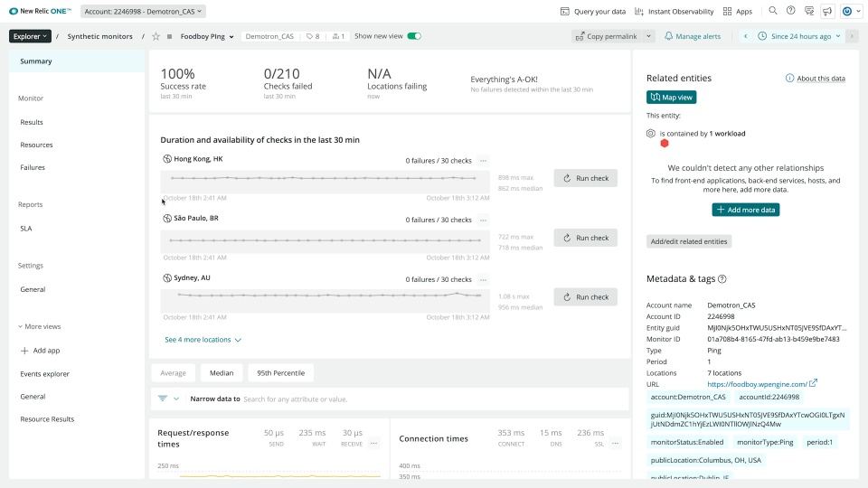Open the search magnifier in top bar
868x488 pixels.
pos(773,11)
